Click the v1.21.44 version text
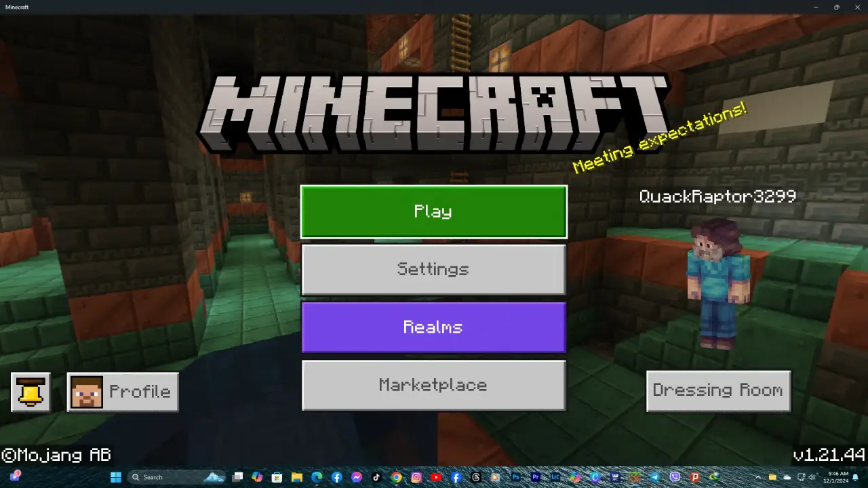This screenshot has width=868, height=488. click(829, 455)
